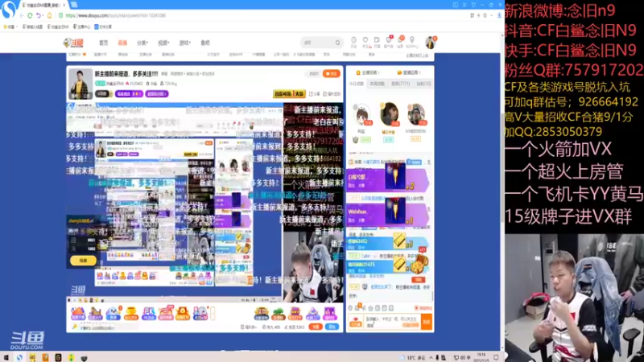Open the 主播投稿 link in side panel

[367, 72]
